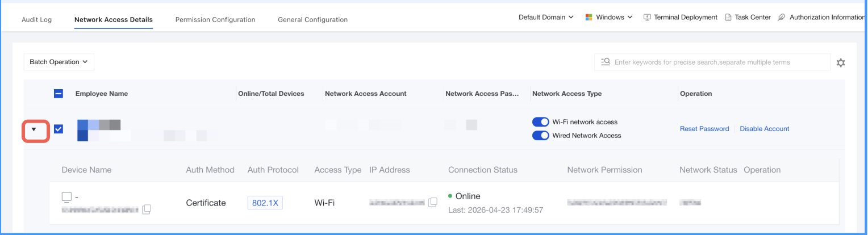Click the Reset Password link
This screenshot has height=235, width=868.
704,129
